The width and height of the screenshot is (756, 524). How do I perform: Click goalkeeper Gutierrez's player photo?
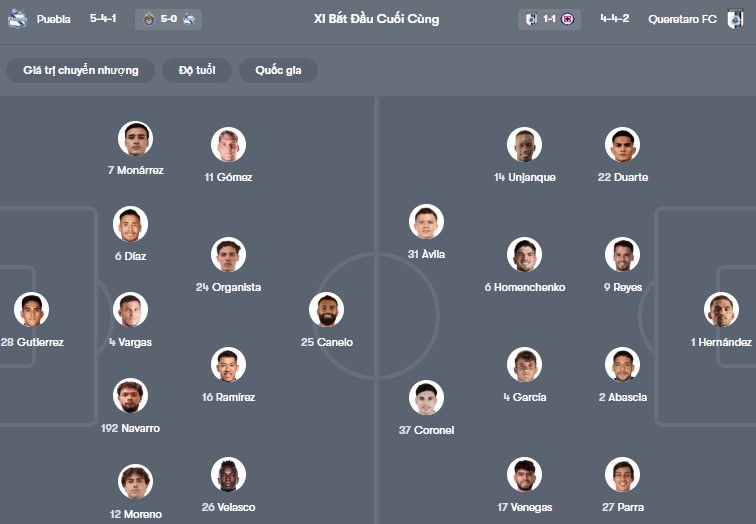32,310
